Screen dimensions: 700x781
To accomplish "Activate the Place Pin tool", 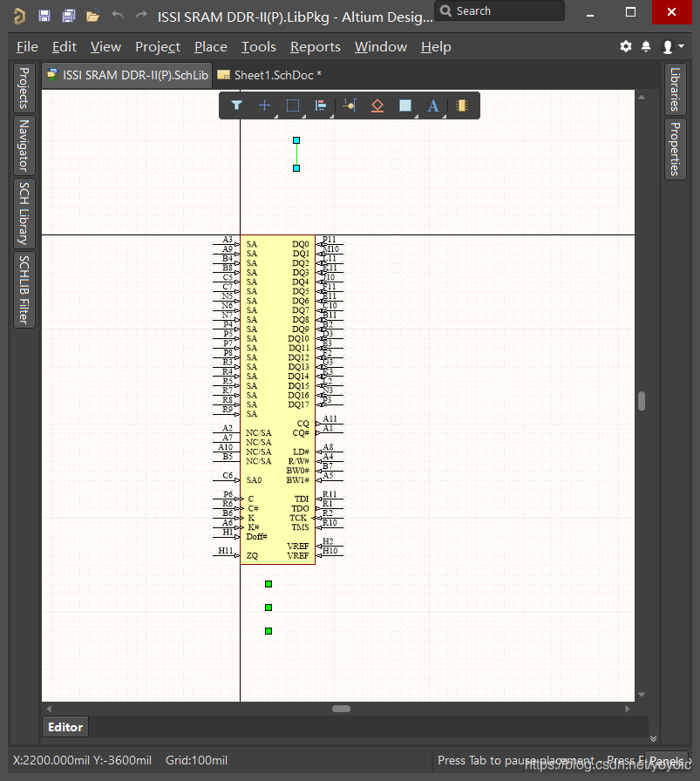I will coord(350,105).
